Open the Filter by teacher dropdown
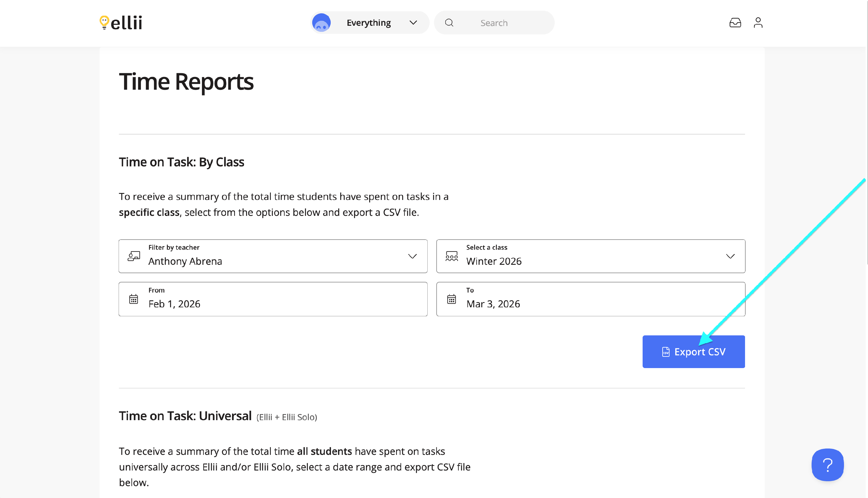This screenshot has width=868, height=498. (412, 256)
